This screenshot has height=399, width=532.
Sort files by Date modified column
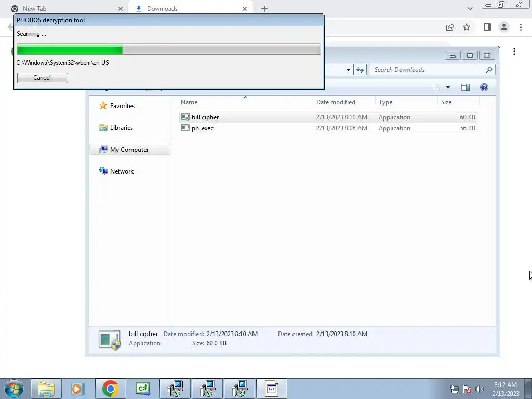(336, 102)
